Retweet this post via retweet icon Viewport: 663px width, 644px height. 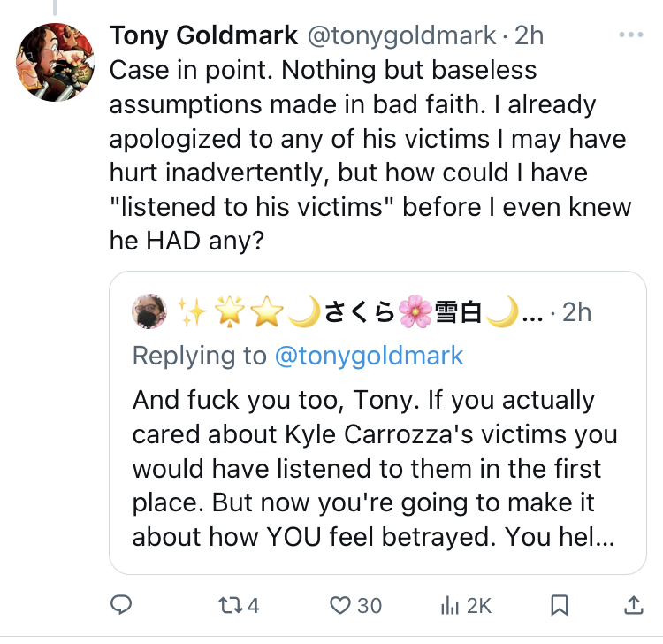coord(231,605)
